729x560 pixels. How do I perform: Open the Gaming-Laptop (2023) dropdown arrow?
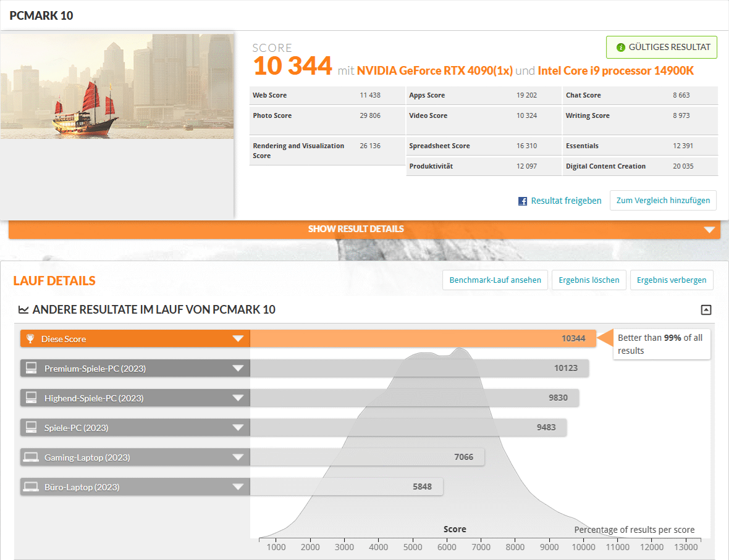pyautogui.click(x=238, y=458)
